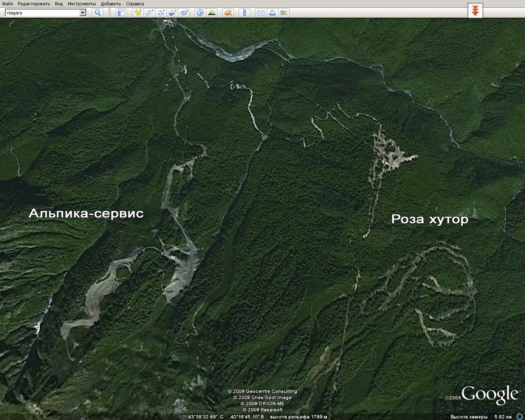Click the Роза хутор map label
Viewport: 525px width, 420px height.
click(x=430, y=219)
